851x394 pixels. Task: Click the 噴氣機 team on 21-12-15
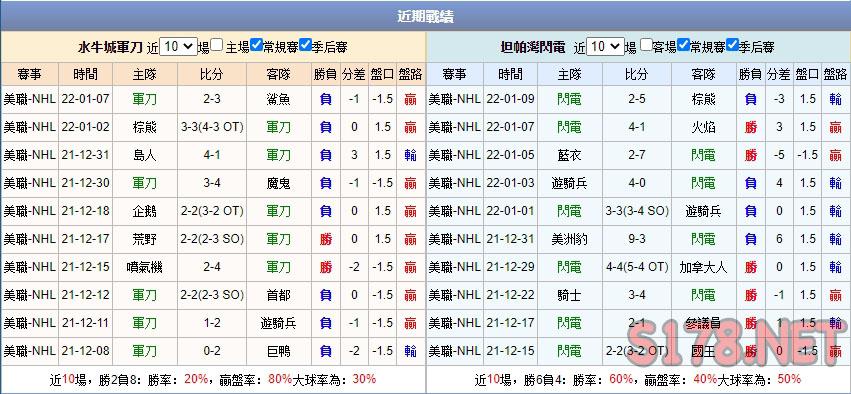click(x=145, y=267)
